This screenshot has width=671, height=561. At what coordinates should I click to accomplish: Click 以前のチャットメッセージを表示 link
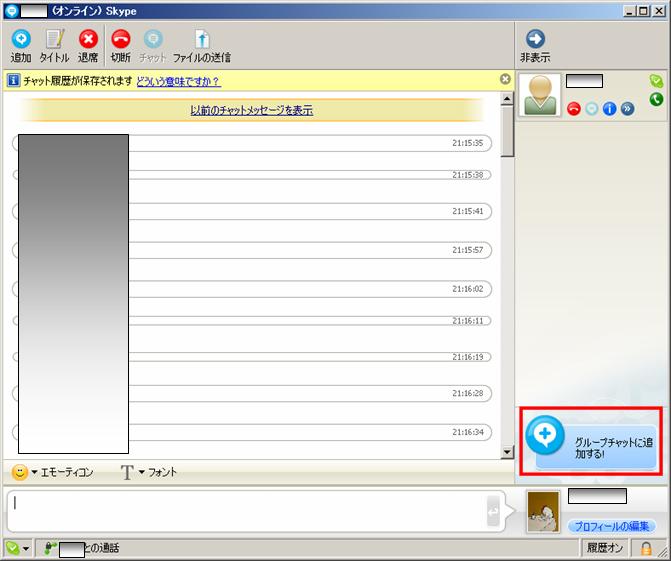pos(251,110)
